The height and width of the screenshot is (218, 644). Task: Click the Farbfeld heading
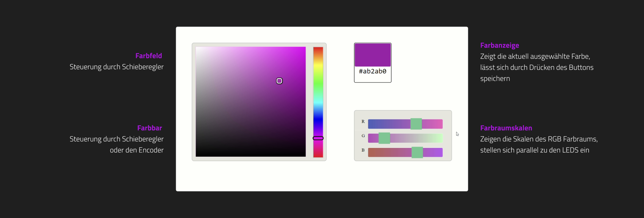[149, 56]
